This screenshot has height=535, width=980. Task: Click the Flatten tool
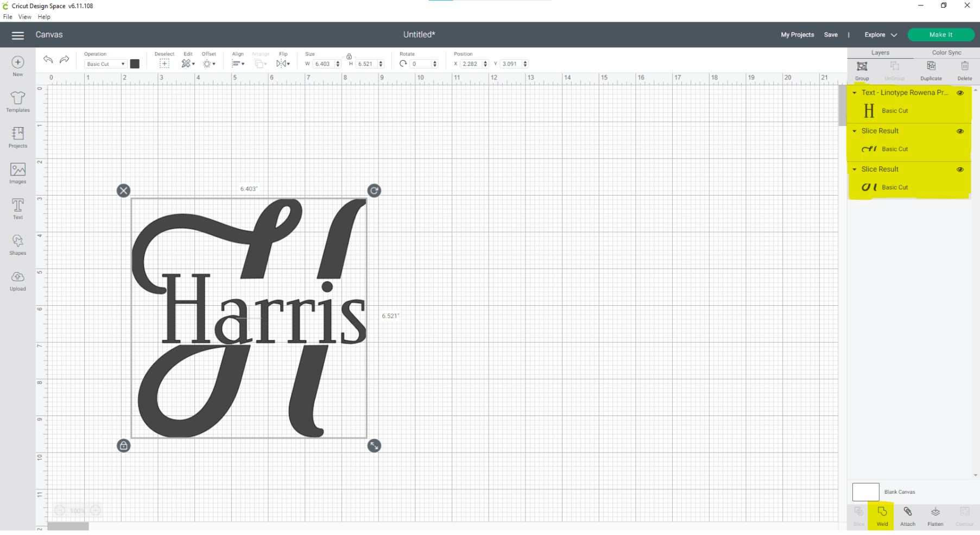935,515
